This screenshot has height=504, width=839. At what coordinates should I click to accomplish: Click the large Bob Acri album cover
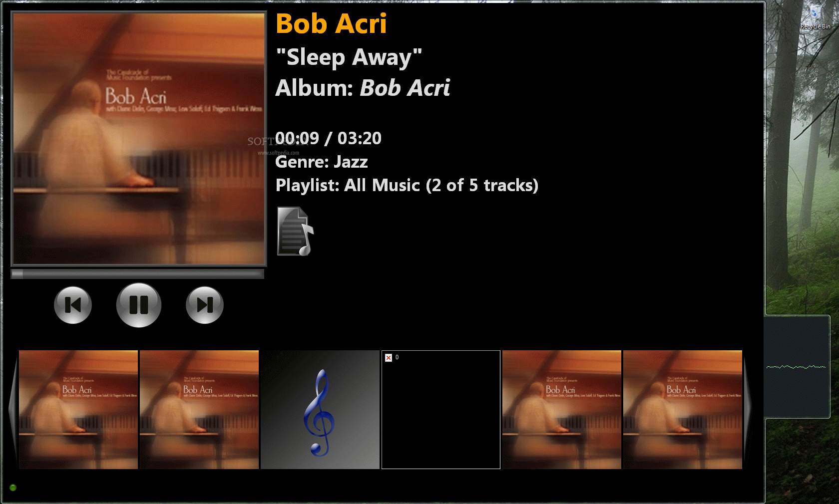(x=139, y=139)
